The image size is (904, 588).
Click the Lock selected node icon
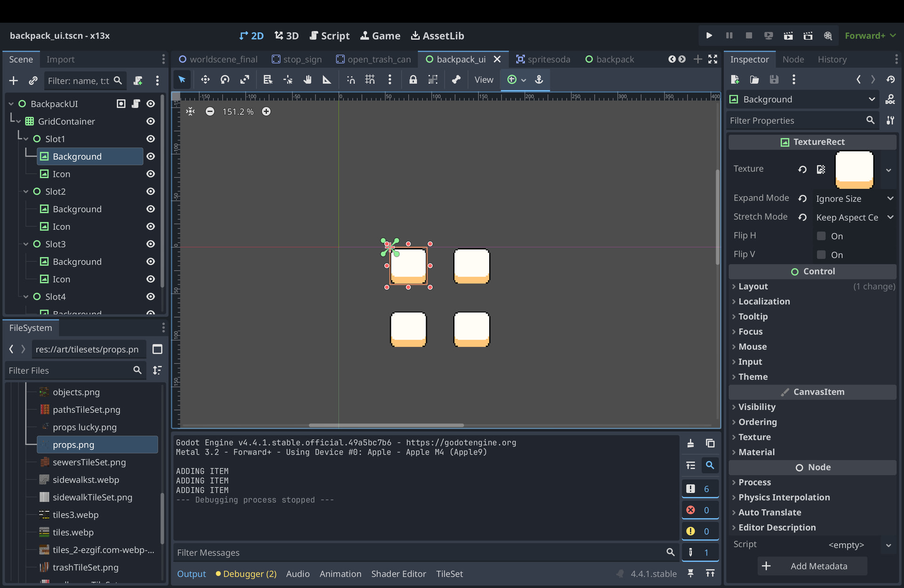[413, 80]
